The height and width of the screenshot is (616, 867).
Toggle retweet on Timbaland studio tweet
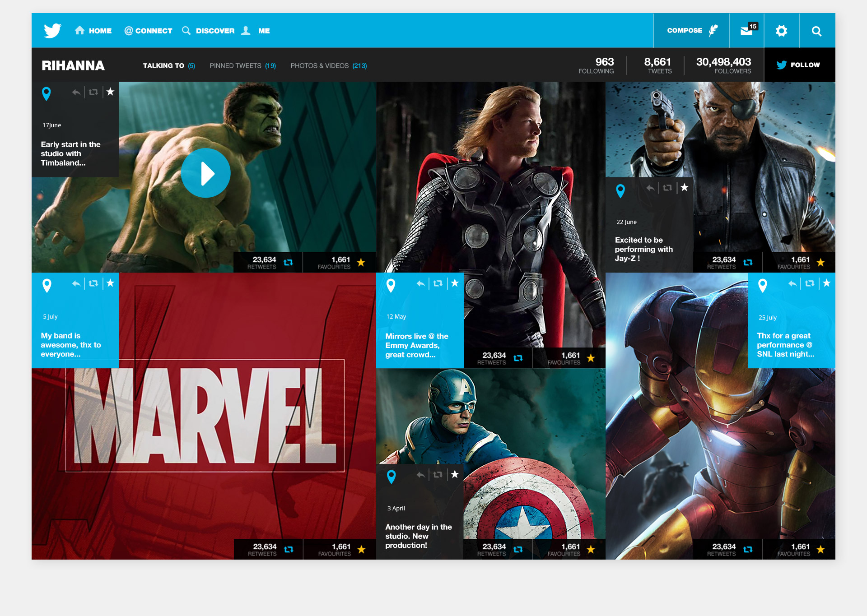click(x=93, y=92)
